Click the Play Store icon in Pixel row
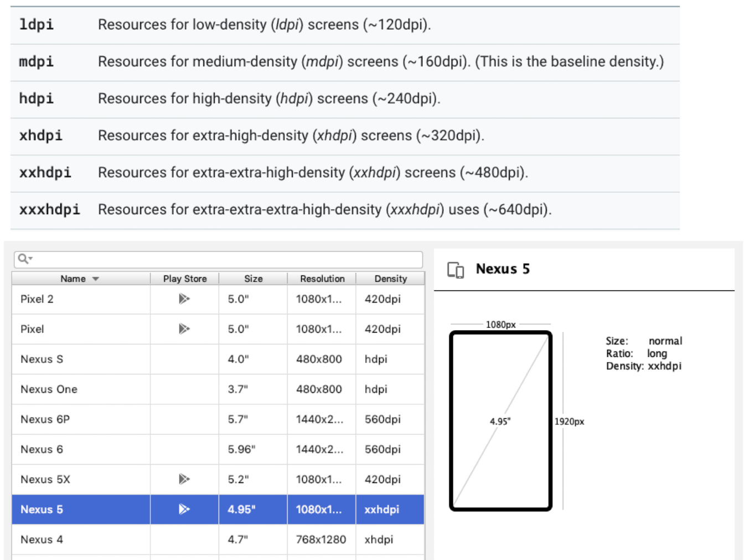Image resolution: width=744 pixels, height=560 pixels. (x=184, y=329)
